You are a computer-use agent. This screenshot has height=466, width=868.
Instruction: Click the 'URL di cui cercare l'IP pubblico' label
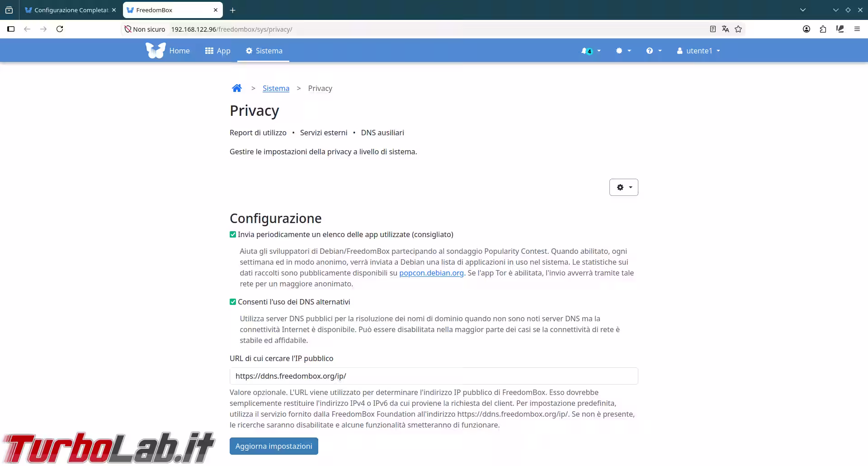click(281, 358)
